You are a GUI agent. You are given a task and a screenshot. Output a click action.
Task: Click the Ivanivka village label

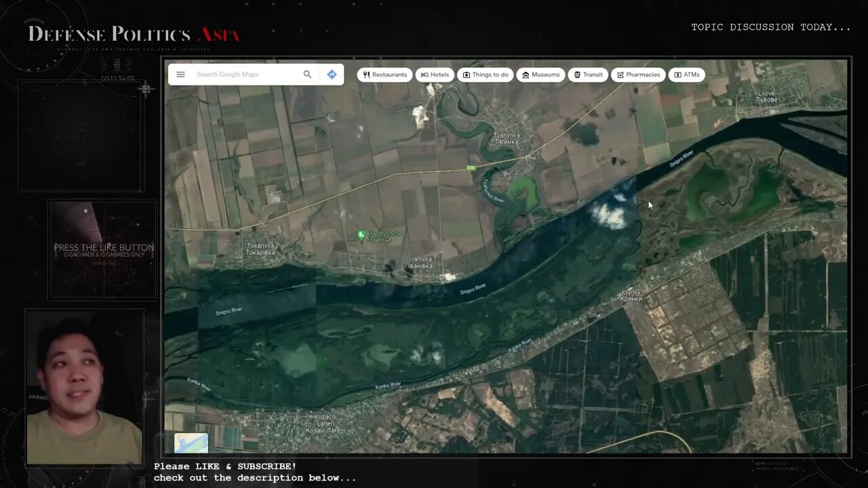[x=420, y=262]
